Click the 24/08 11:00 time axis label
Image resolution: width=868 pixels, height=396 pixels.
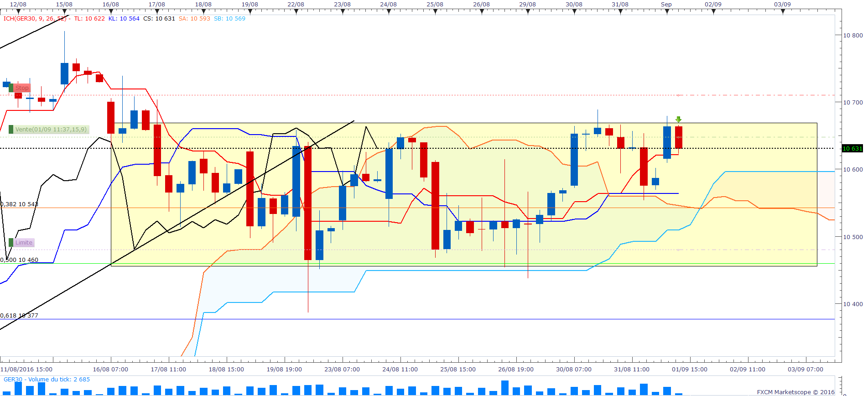[400, 370]
